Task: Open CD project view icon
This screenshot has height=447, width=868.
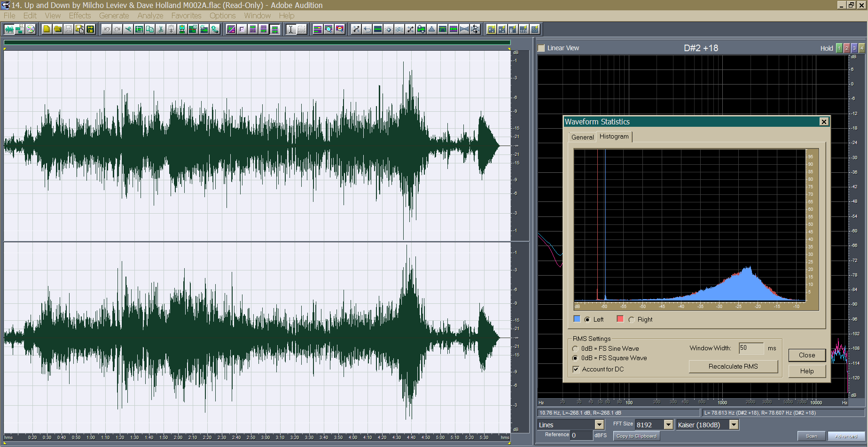Action: coord(31,29)
